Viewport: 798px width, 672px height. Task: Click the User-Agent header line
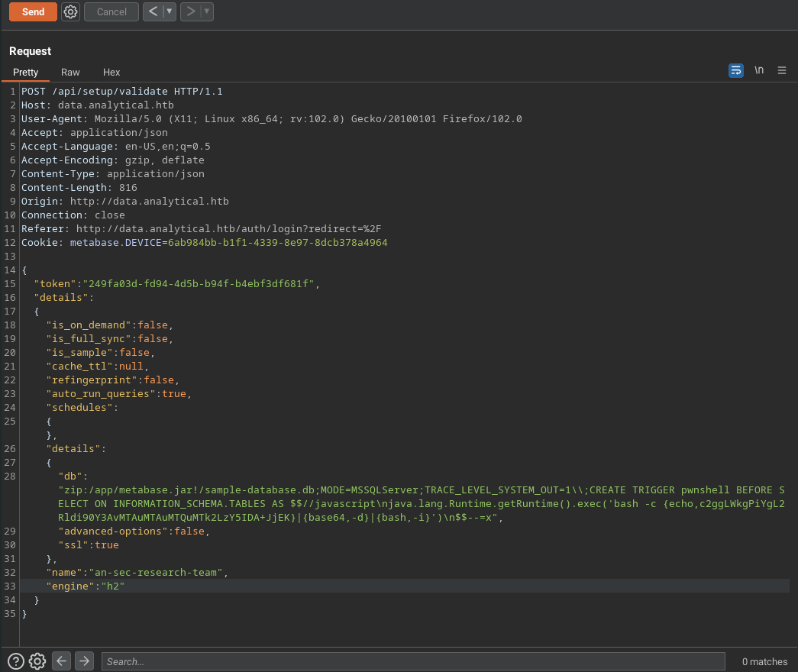pyautogui.click(x=271, y=118)
